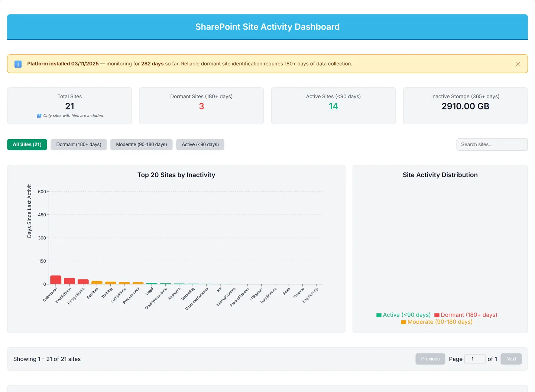The width and height of the screenshot is (535, 392).
Task: Go to the Previous page
Action: click(x=430, y=359)
